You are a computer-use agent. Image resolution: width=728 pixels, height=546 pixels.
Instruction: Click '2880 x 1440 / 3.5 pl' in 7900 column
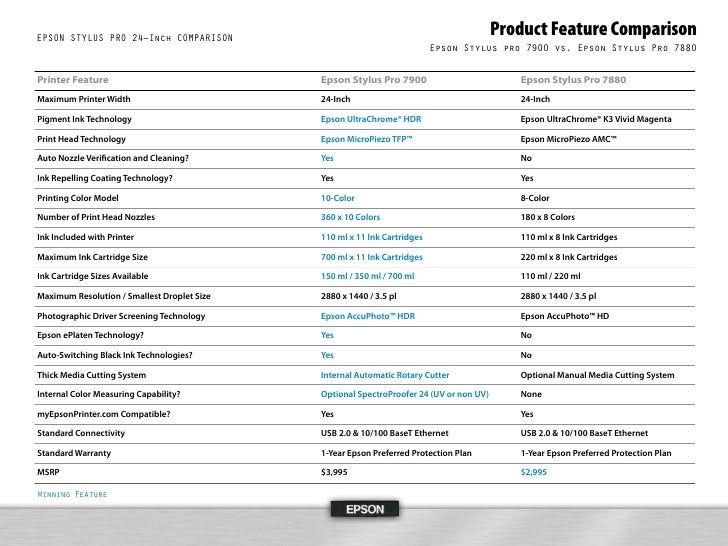point(359,296)
